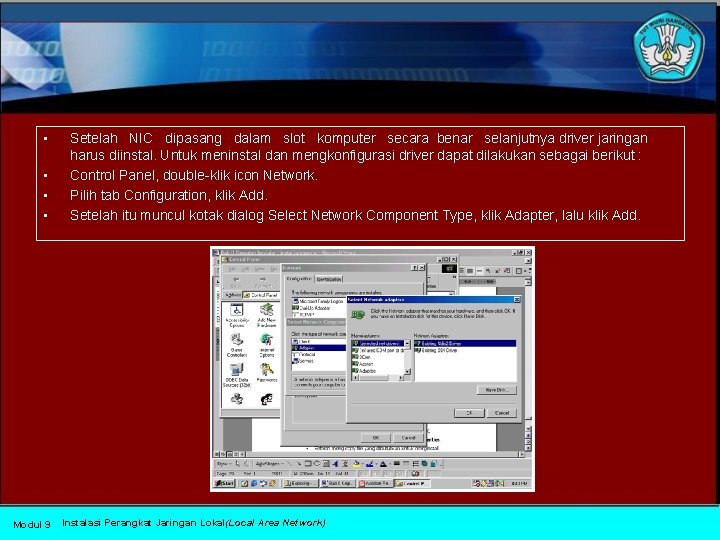Screen dimensions: 720x540
Task: Click right arrow of Manufacturers horizontal scrollbar
Action: (401, 378)
